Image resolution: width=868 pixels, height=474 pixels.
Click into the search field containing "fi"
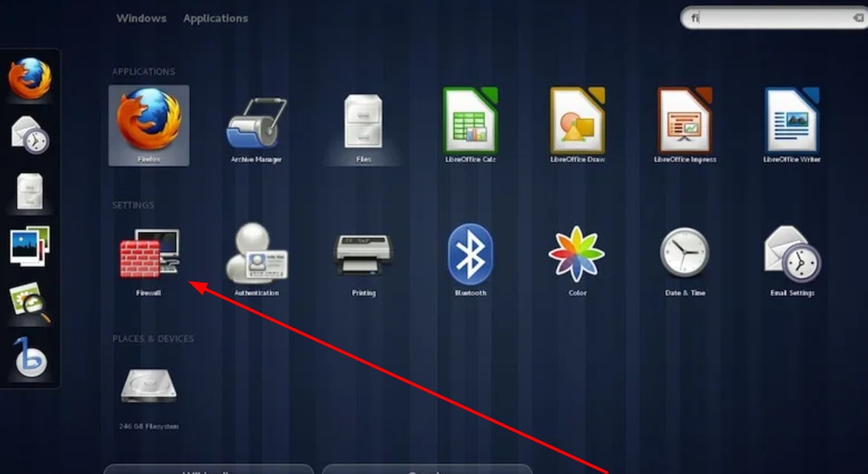click(774, 18)
